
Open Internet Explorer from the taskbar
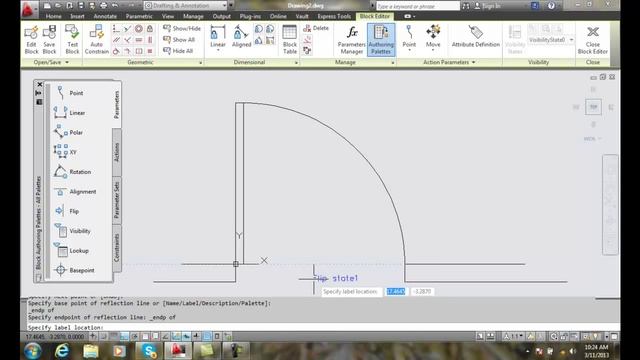[62, 351]
